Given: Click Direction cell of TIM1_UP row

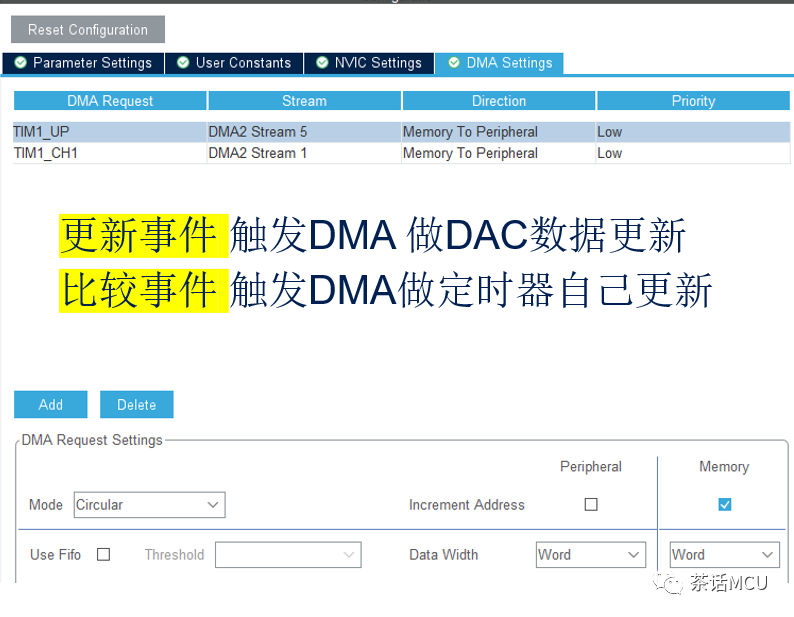Looking at the screenshot, I should click(498, 132).
